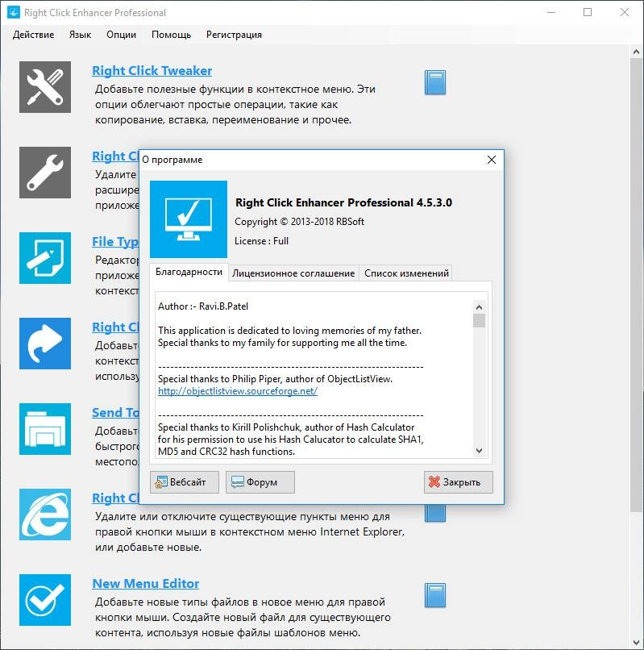Open the Регистрация menu
The image size is (644, 650).
tap(234, 35)
